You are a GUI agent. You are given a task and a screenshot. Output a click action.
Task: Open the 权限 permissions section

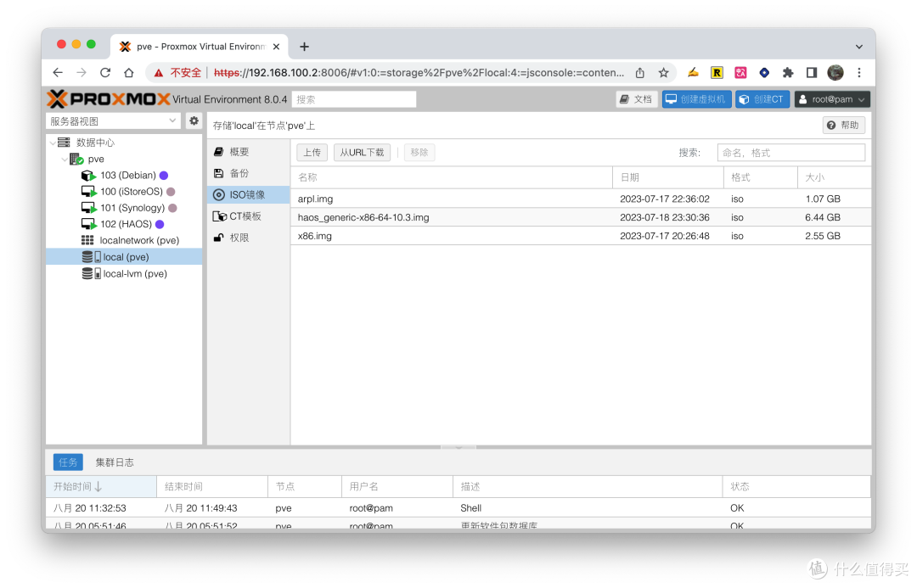(249, 238)
